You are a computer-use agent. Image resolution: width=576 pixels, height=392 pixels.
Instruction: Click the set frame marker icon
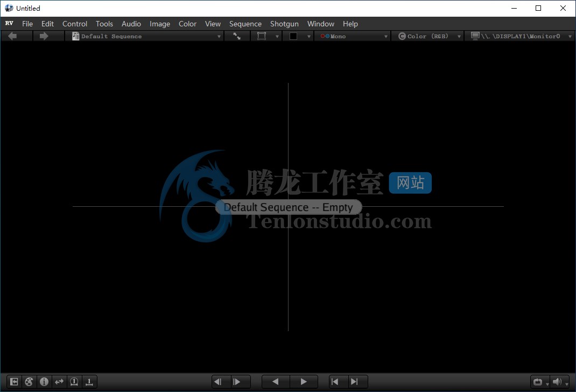coord(89,382)
